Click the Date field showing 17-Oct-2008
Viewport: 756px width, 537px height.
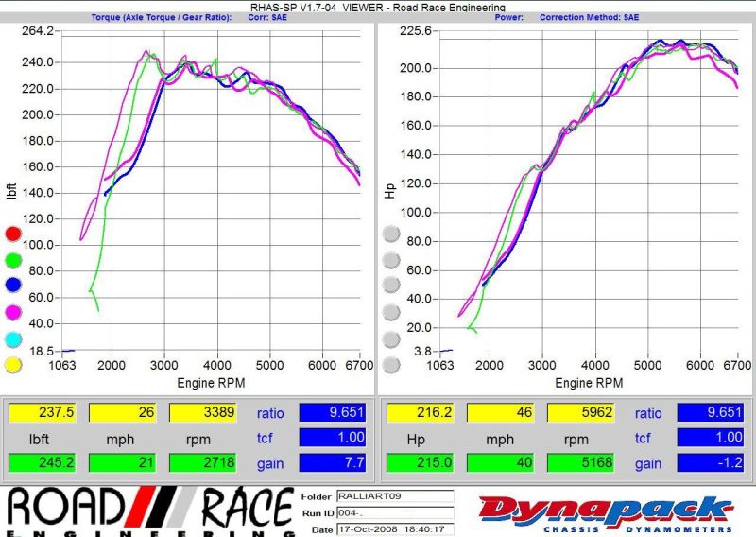[x=394, y=529]
